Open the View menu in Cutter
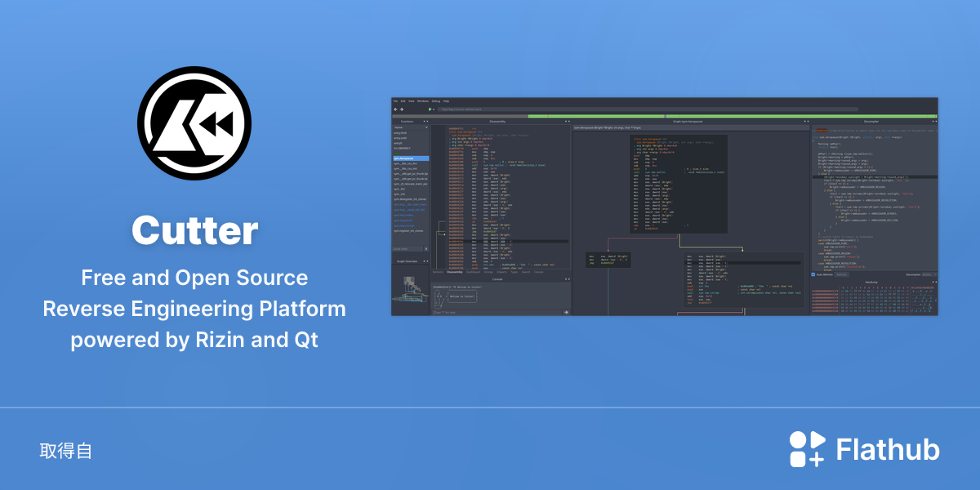The height and width of the screenshot is (490, 980). [412, 101]
